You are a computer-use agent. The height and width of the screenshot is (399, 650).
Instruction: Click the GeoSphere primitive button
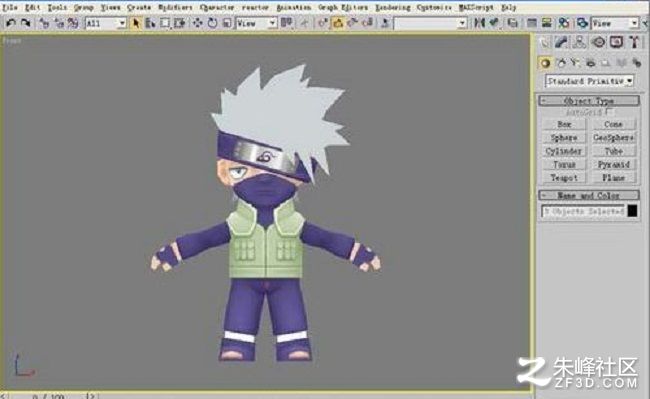(614, 138)
